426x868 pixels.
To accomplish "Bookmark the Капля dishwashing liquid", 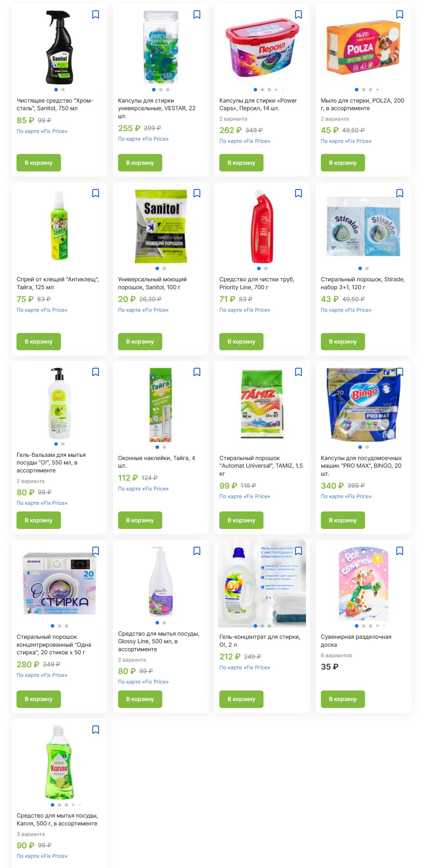I will (x=95, y=730).
